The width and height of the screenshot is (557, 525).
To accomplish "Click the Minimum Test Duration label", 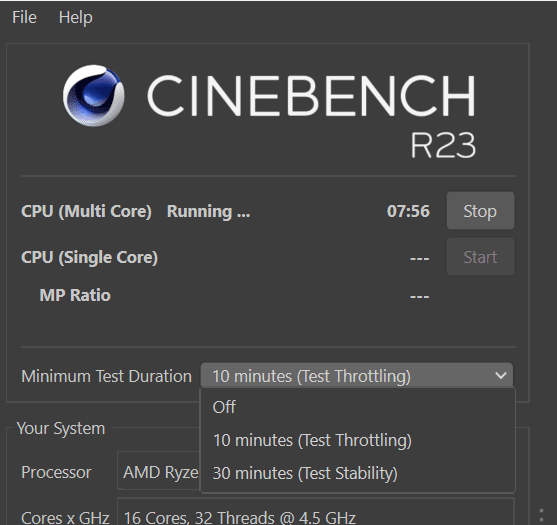I will (107, 376).
